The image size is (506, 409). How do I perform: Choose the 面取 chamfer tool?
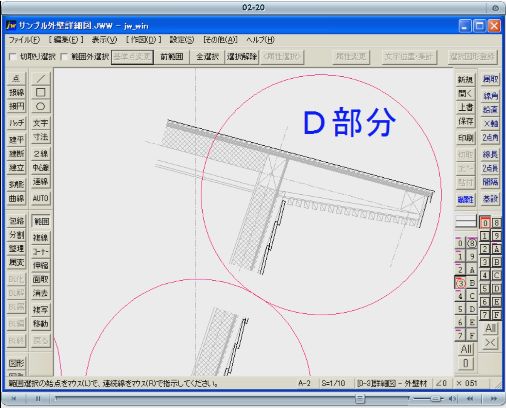pos(40,279)
